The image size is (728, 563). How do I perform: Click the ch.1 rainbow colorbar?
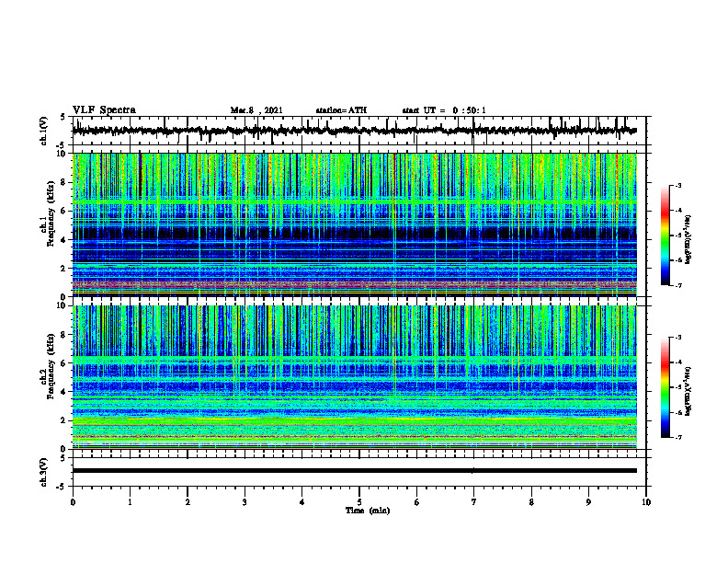coord(665,236)
